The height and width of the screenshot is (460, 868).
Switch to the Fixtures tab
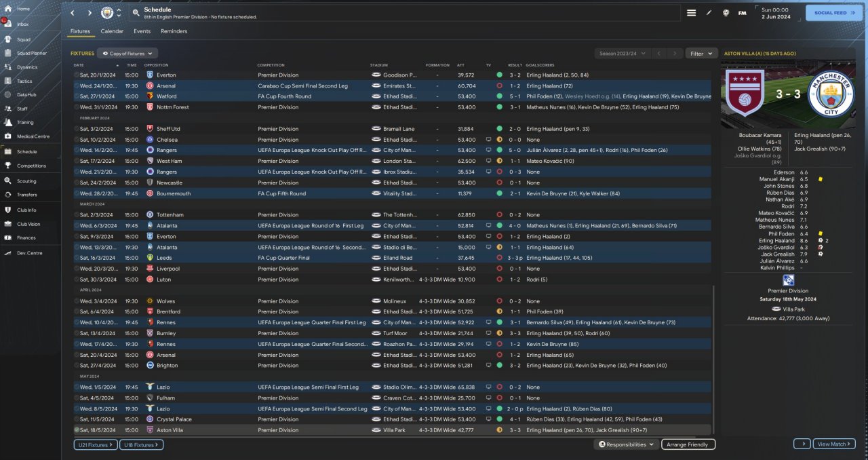[80, 31]
